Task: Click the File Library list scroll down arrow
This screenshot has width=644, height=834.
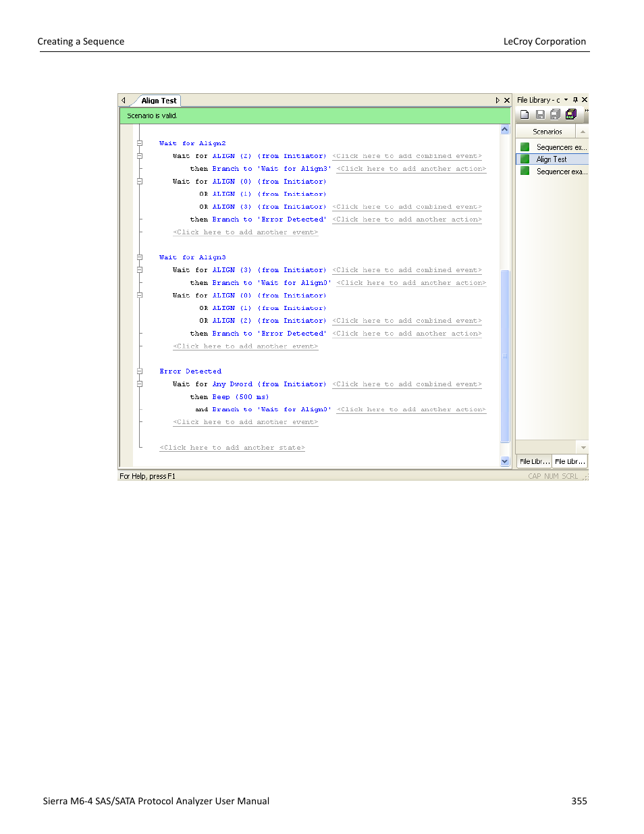Action: [583, 448]
